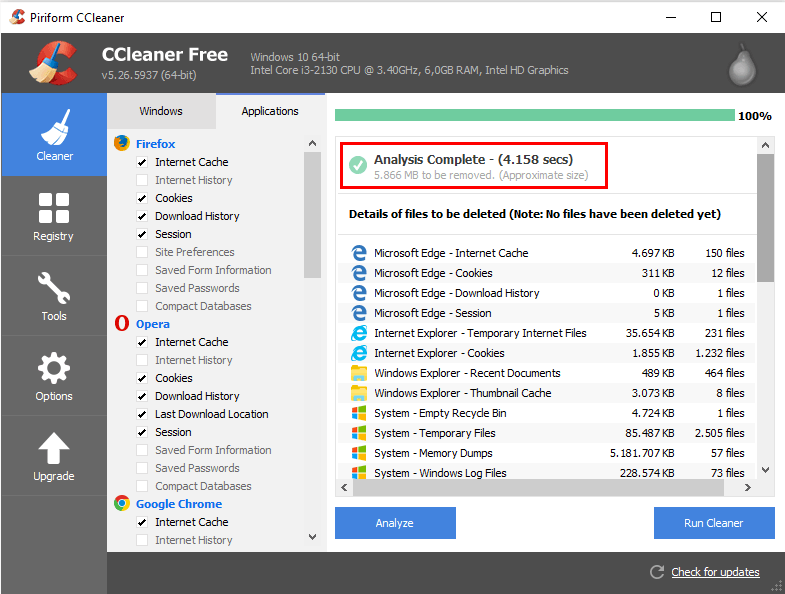Switch to the Windows tab
The image size is (785, 594).
coord(161,111)
